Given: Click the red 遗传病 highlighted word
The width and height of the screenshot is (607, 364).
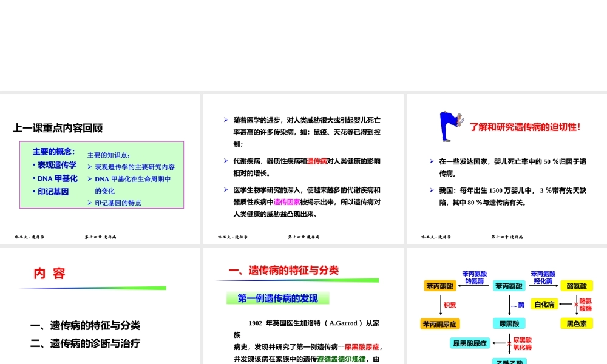Looking at the screenshot, I should click(x=317, y=161).
